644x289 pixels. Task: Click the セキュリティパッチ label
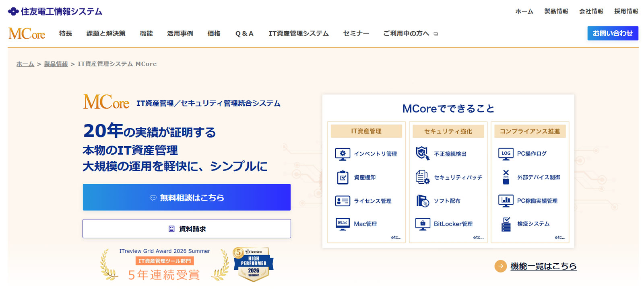(x=458, y=177)
